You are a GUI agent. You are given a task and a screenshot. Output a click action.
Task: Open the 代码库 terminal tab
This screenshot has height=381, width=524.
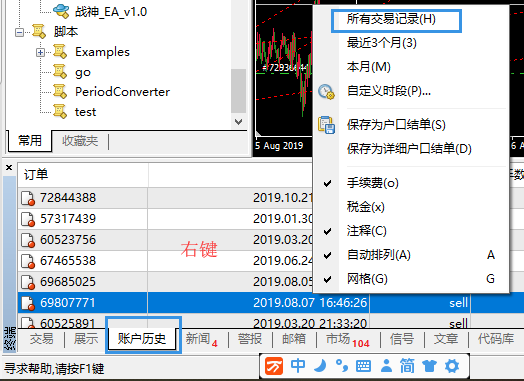[496, 339]
